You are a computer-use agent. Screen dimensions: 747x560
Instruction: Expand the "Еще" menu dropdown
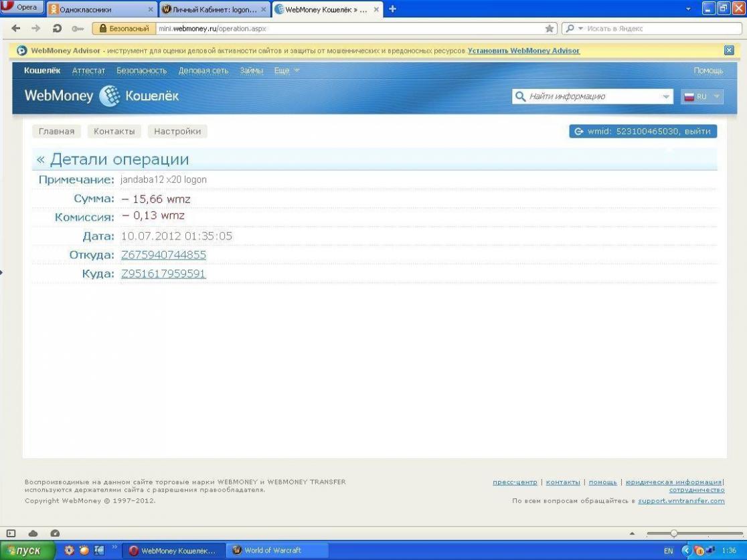coord(286,71)
